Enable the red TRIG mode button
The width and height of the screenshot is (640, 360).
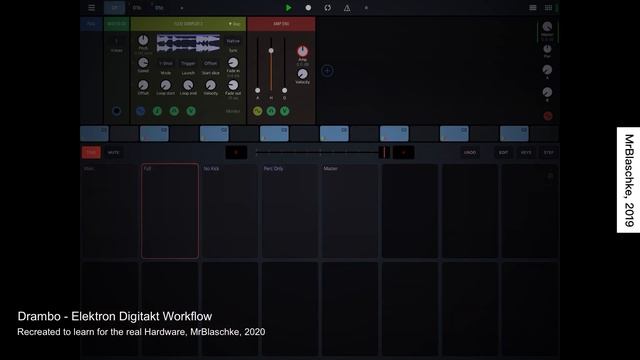click(x=91, y=153)
